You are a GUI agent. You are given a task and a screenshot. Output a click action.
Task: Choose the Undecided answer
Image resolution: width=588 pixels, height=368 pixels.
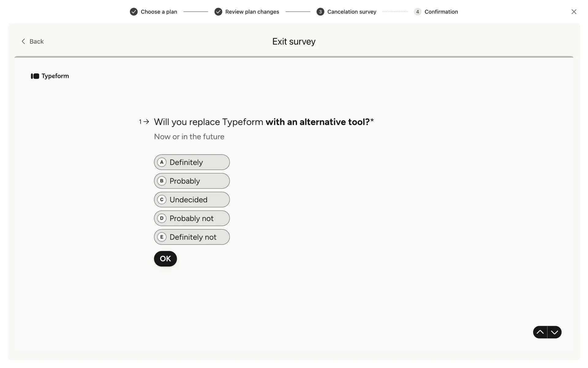coord(192,200)
